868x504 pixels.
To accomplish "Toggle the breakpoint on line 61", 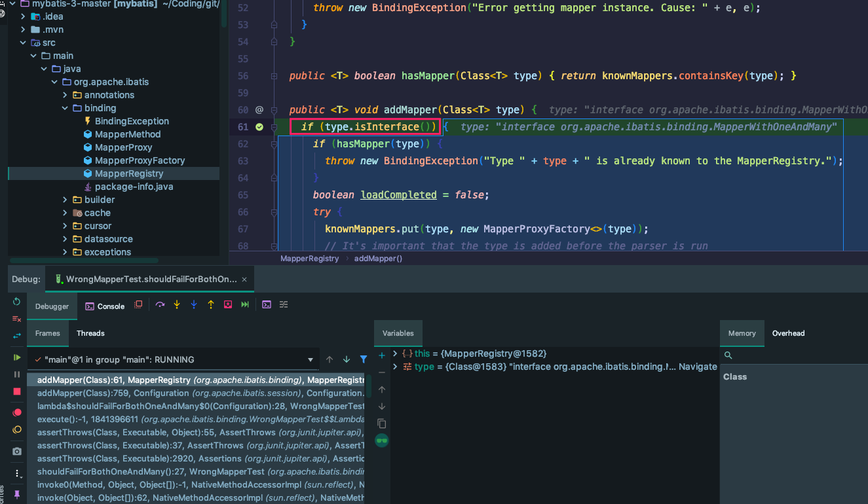I will pyautogui.click(x=259, y=127).
